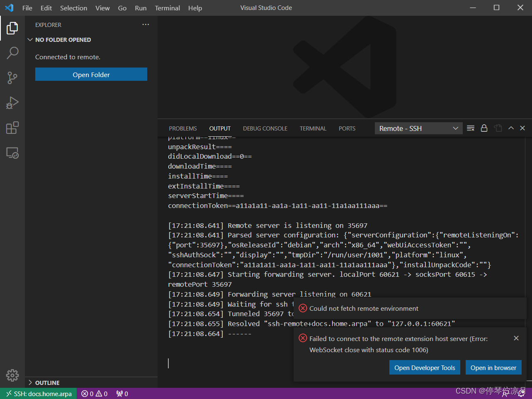Screen dimensions: 532x399
Task: Toggle output scroll lock icon
Action: tap(484, 128)
